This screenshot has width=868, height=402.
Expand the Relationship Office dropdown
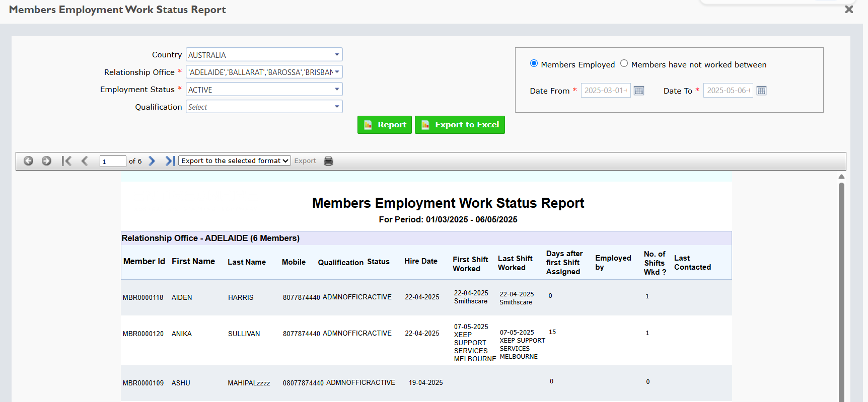tap(264, 72)
